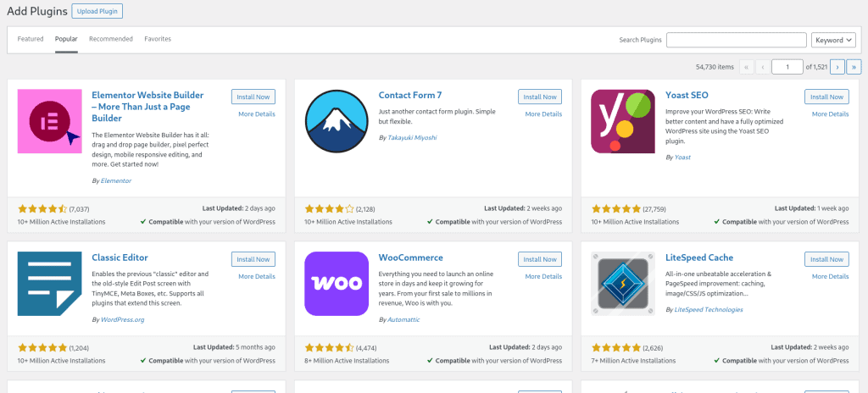Click the Classic Editor document icon
868x393 pixels.
[x=49, y=284]
